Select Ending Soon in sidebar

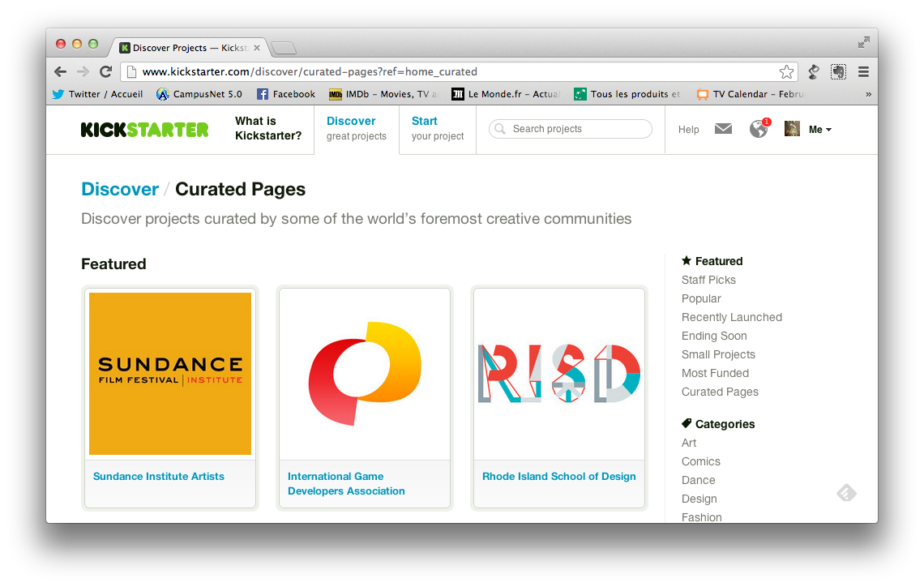tap(714, 336)
